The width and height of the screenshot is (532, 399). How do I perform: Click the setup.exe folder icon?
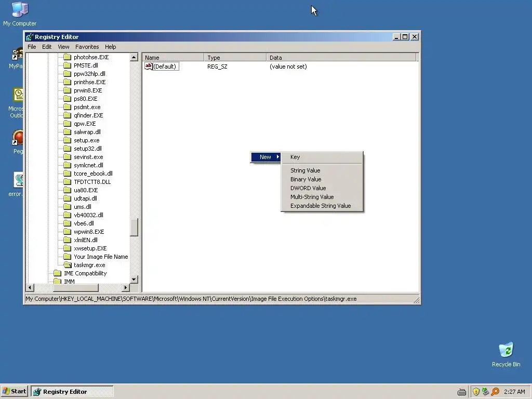click(68, 140)
